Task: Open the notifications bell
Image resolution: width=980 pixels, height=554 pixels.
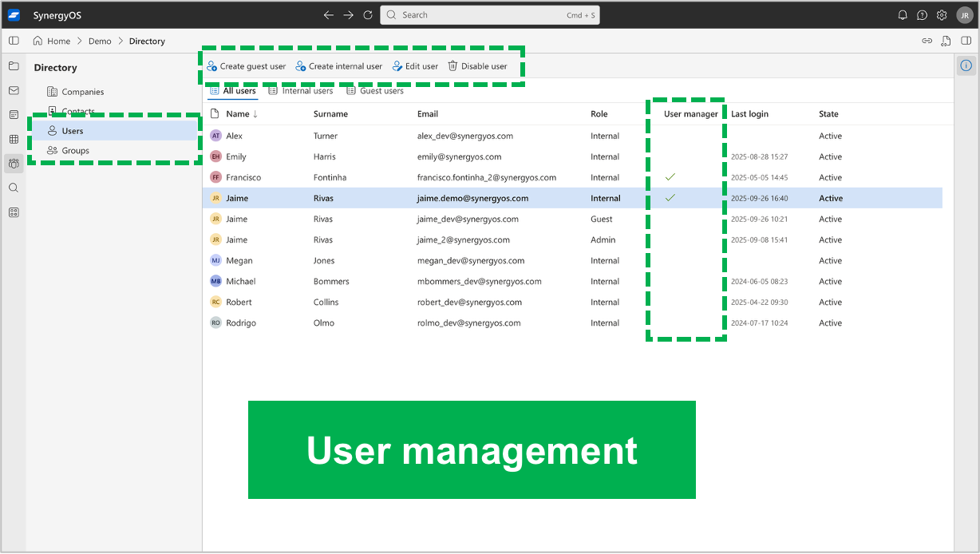Action: 902,14
